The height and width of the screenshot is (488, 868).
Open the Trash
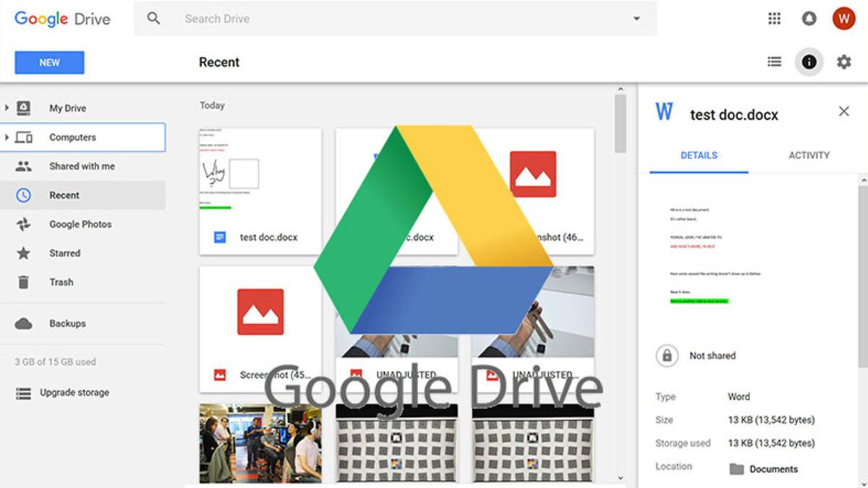click(x=61, y=282)
